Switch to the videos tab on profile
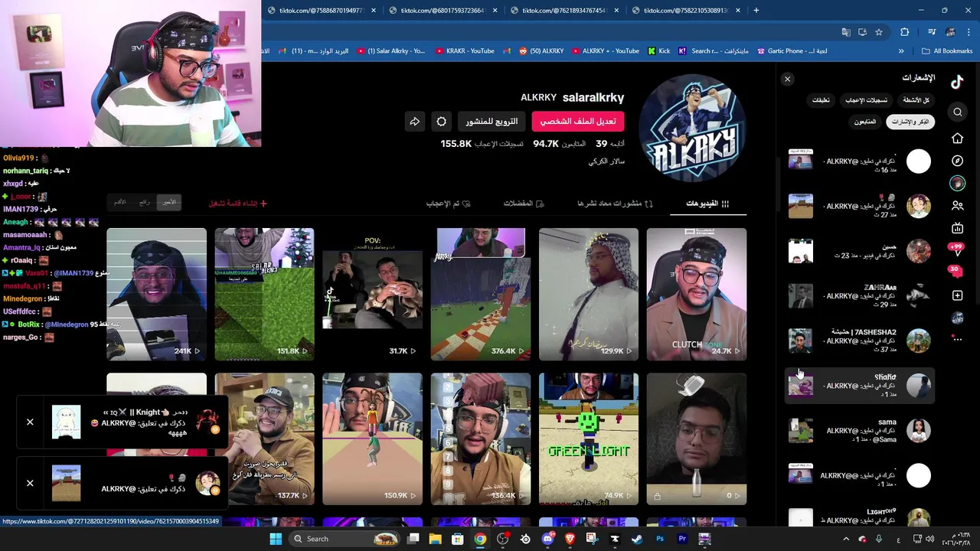This screenshot has height=551, width=980. point(707,204)
